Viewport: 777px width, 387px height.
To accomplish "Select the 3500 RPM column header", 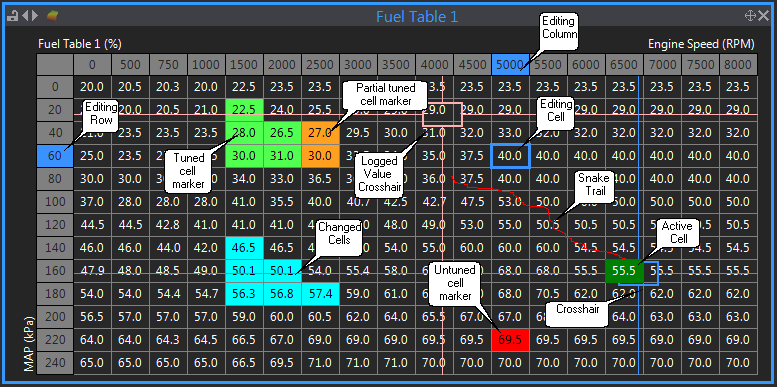I will tap(396, 65).
